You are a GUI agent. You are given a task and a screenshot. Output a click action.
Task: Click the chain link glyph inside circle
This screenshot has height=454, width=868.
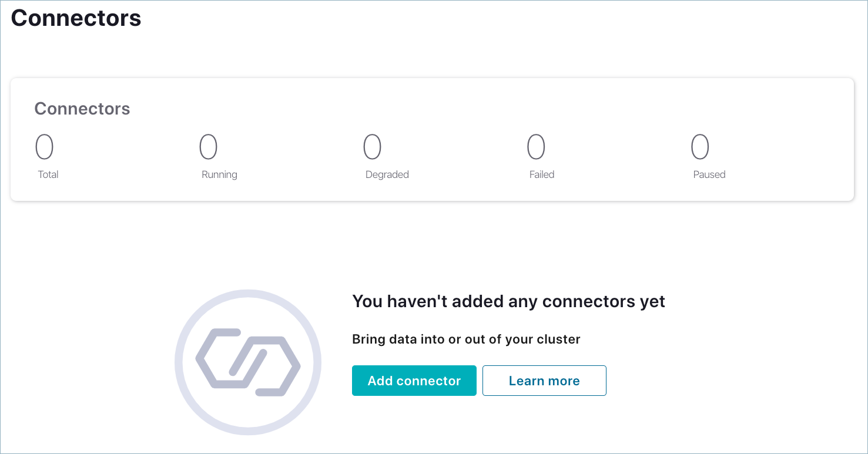[248, 362]
